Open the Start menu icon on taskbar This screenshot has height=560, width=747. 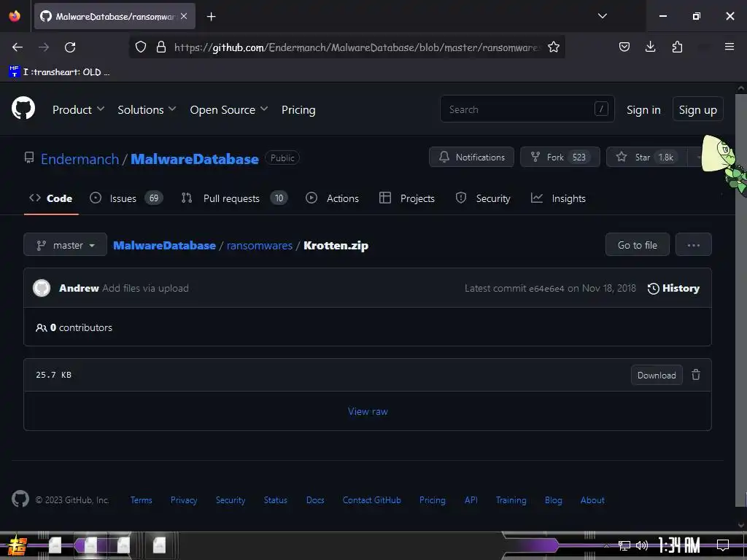coord(18,545)
